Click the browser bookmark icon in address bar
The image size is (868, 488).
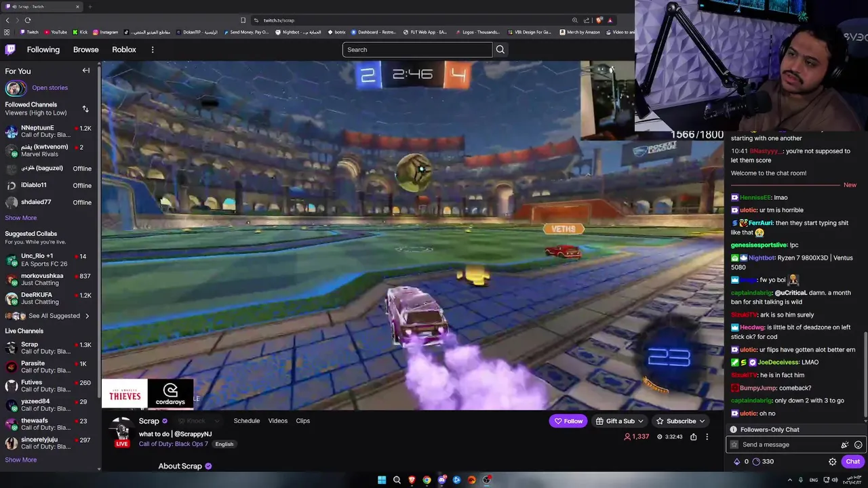[243, 20]
